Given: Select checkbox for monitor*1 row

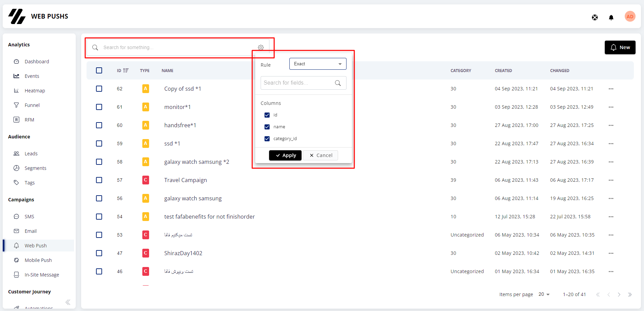Looking at the screenshot, I should pos(99,107).
